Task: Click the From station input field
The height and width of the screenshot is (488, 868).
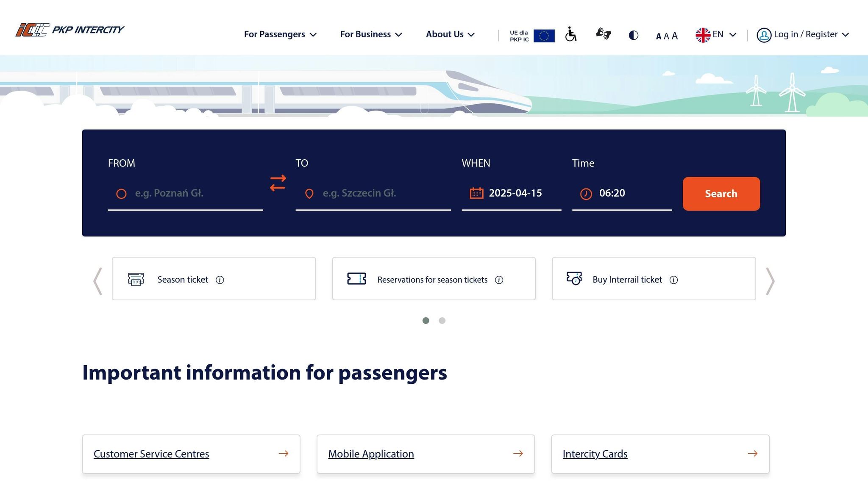Action: point(191,193)
